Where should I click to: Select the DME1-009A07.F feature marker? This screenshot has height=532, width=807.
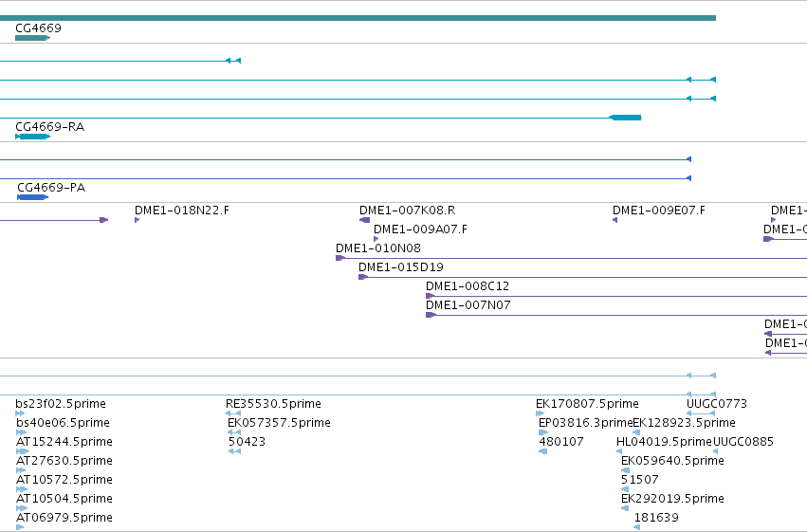376,239
